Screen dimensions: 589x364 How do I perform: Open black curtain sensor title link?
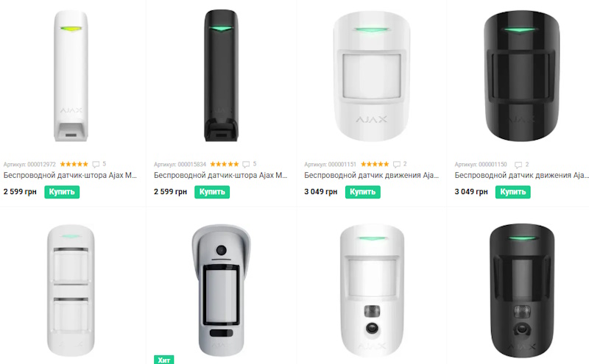(x=220, y=176)
